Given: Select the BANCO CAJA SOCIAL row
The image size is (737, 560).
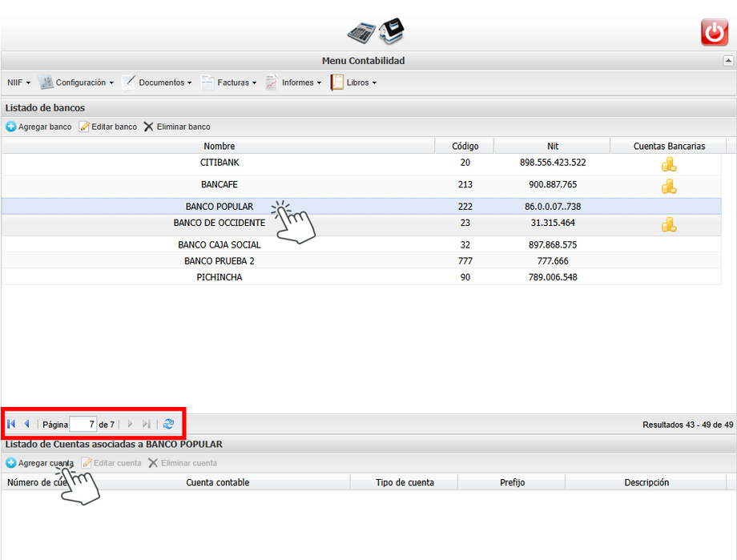Looking at the screenshot, I should 361,244.
